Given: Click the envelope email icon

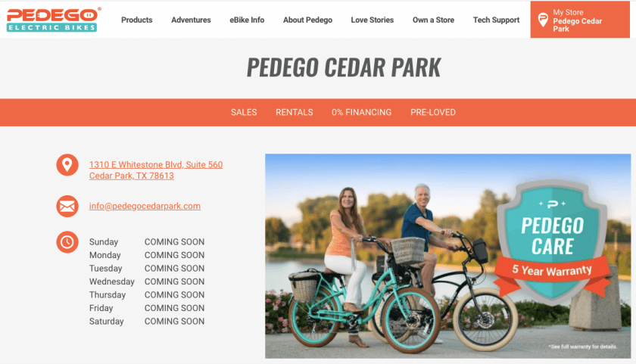Looking at the screenshot, I should pyautogui.click(x=67, y=207).
